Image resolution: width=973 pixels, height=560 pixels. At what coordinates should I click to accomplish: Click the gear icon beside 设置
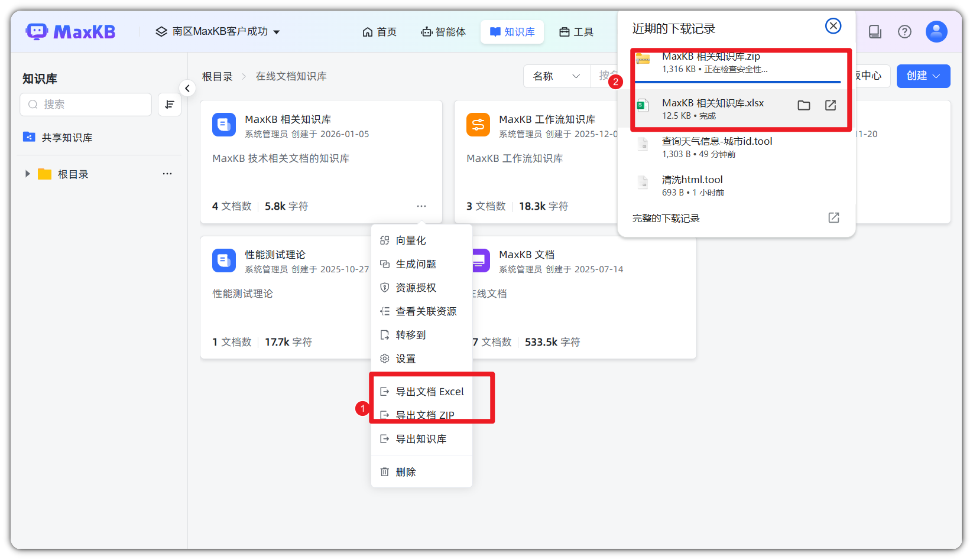pyautogui.click(x=385, y=359)
